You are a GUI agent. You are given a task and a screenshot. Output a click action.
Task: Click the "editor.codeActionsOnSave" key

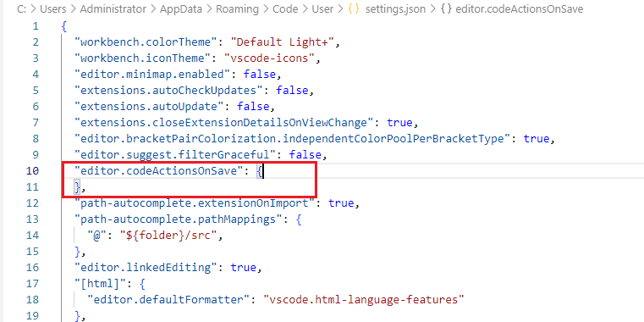point(158,170)
